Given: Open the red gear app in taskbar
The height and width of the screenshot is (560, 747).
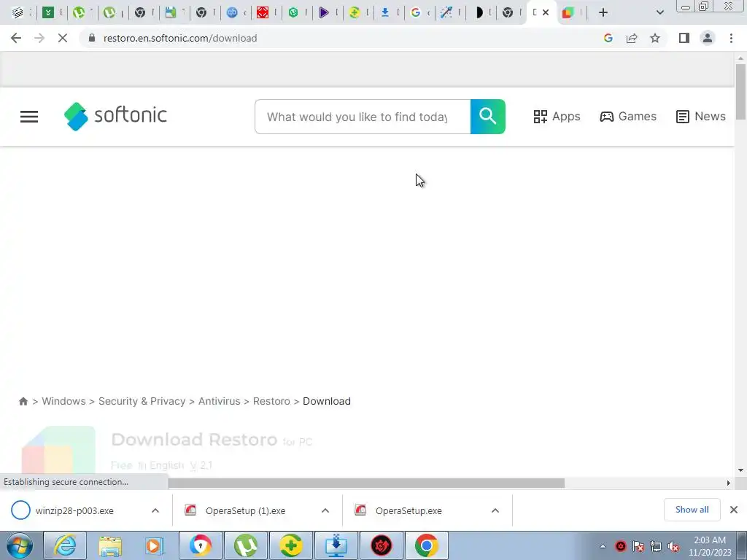Looking at the screenshot, I should [x=381, y=545].
